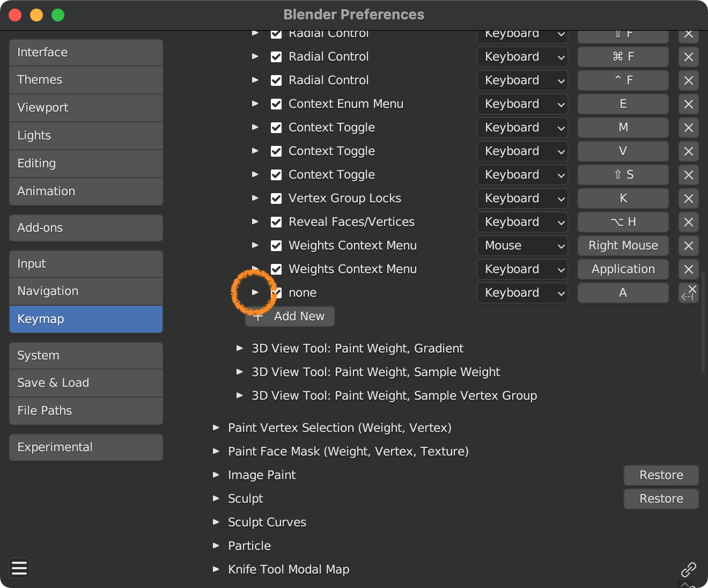Expand the Sculpt Curves keymap section
Screen dimensions: 708x588
[216, 522]
